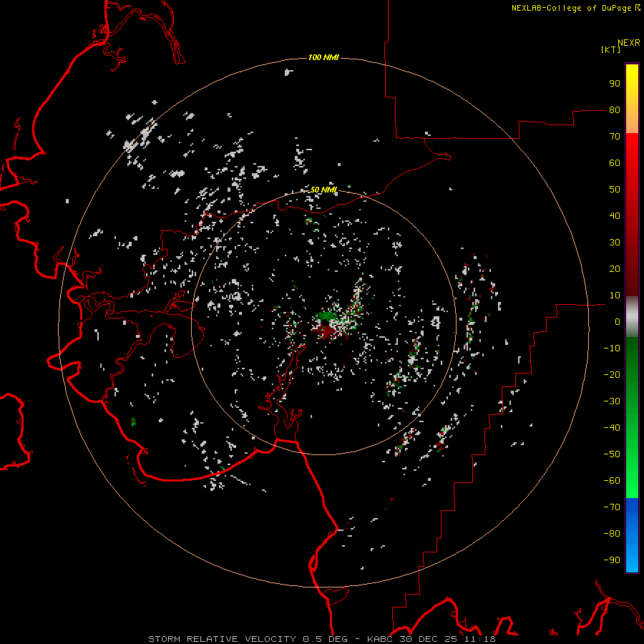The width and height of the screenshot is (644, 644).
Task: Click the 50 value on the velocity scale
Action: 615,190
